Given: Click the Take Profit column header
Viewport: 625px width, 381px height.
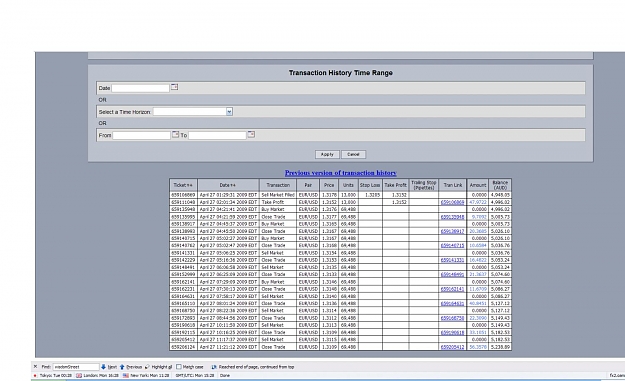Looking at the screenshot, I should 395,185.
